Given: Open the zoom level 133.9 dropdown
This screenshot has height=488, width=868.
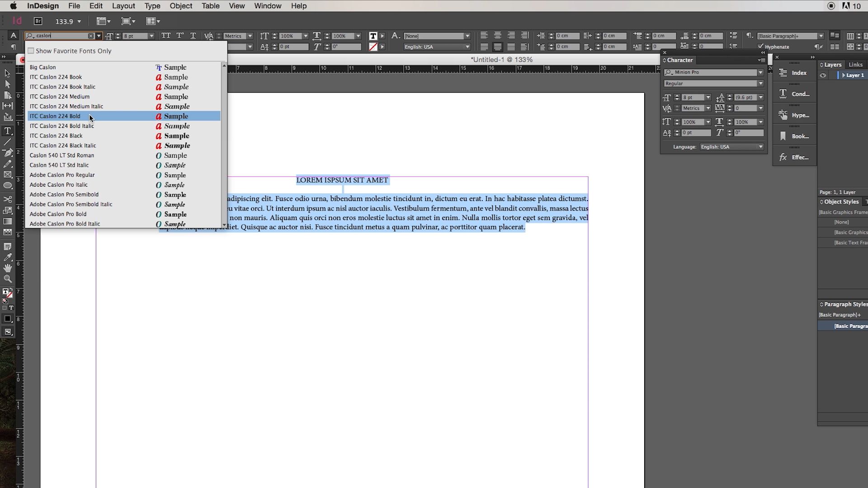Looking at the screenshot, I should pyautogui.click(x=79, y=21).
